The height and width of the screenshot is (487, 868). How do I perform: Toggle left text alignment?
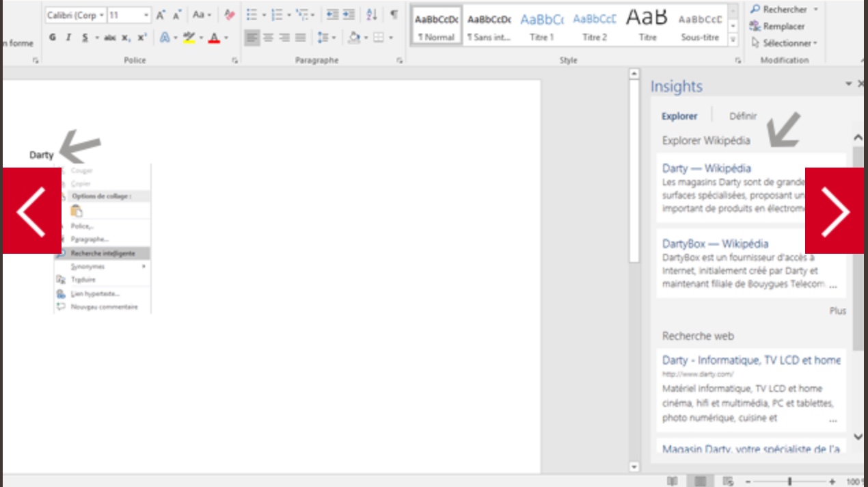pos(253,38)
